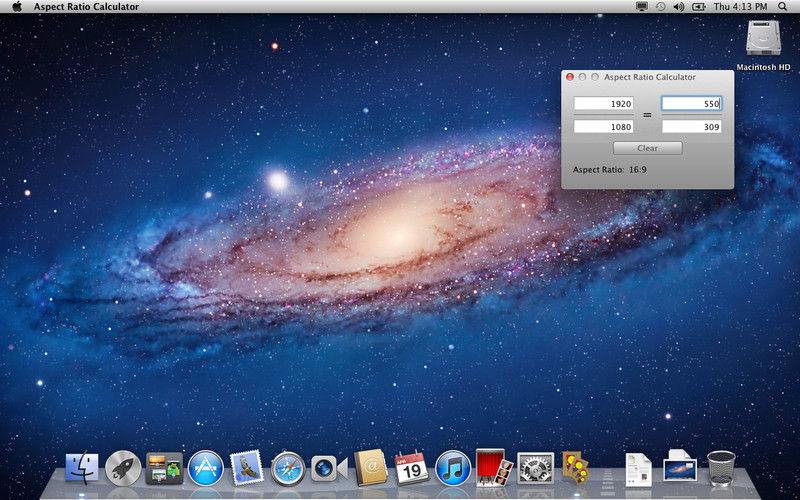
Task: Click the Aspect Ratio 16:9 result text
Action: click(x=610, y=169)
